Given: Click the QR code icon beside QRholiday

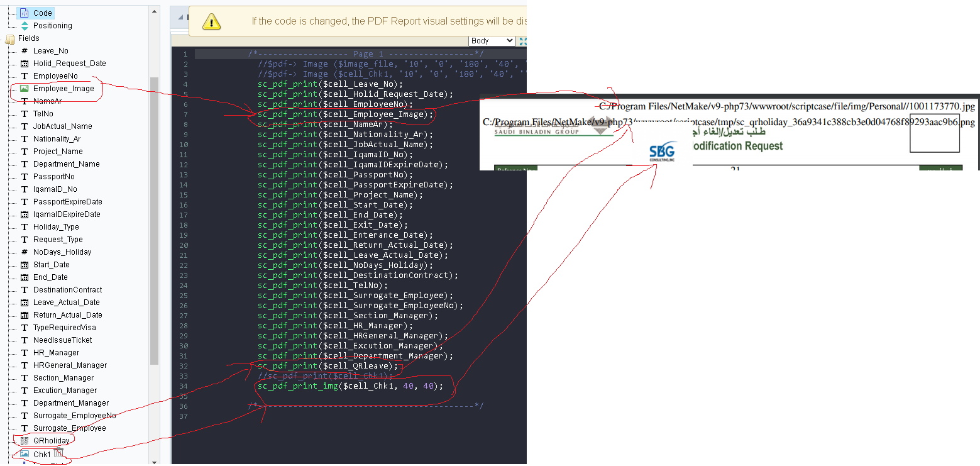Looking at the screenshot, I should tap(25, 441).
